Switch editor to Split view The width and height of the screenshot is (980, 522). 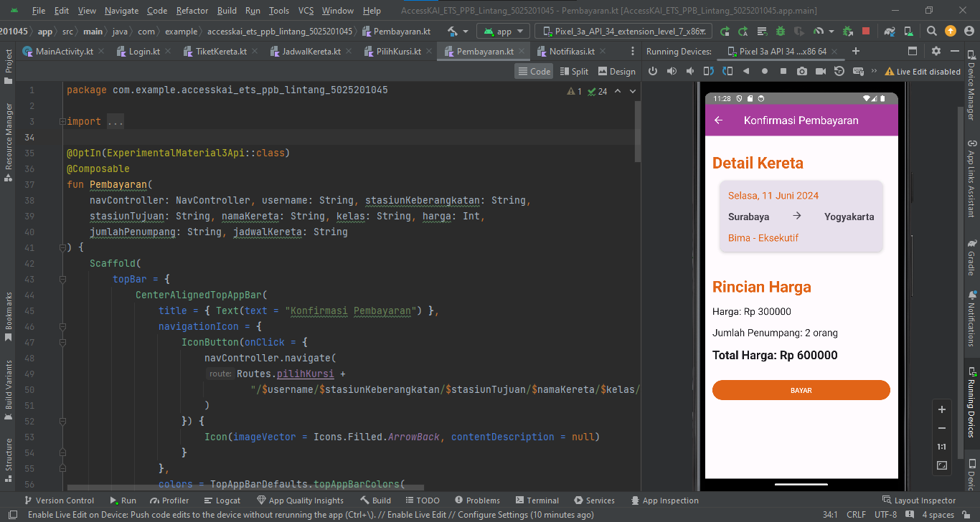tap(574, 71)
